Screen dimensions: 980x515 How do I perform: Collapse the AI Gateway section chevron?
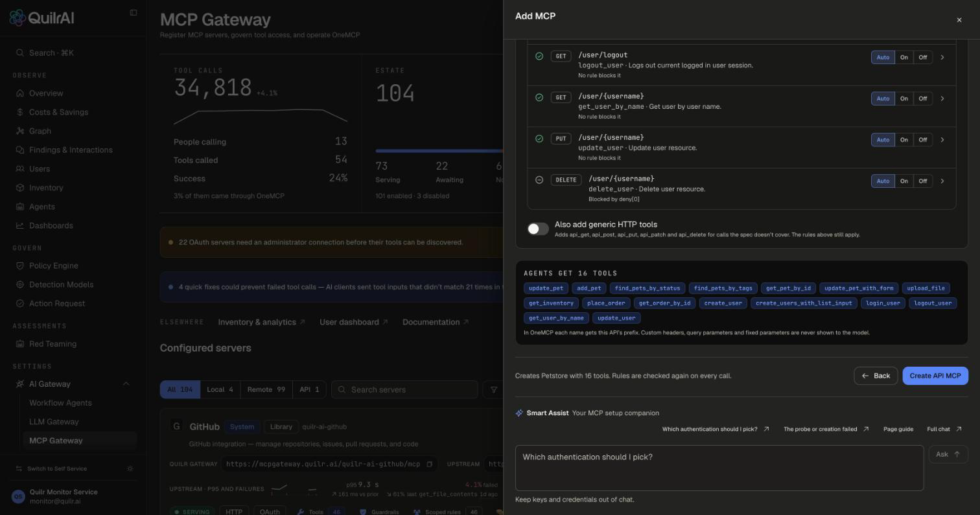pyautogui.click(x=126, y=384)
